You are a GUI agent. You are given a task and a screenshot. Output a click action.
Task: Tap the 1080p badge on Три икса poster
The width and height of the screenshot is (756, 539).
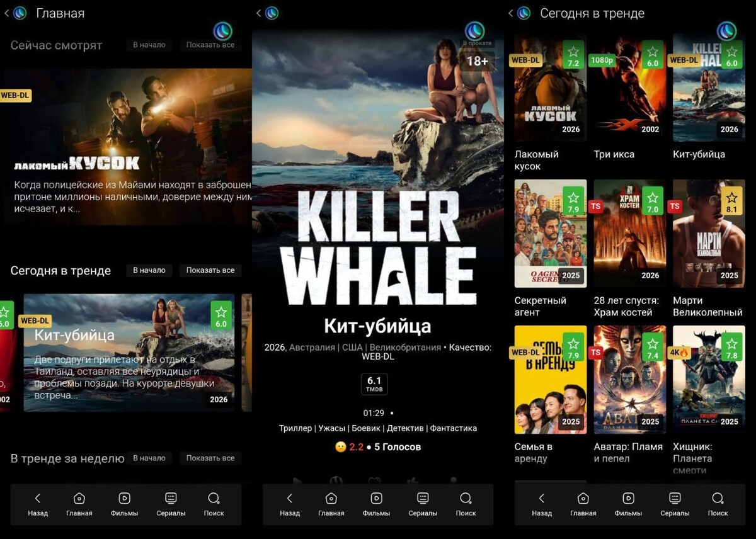click(602, 60)
